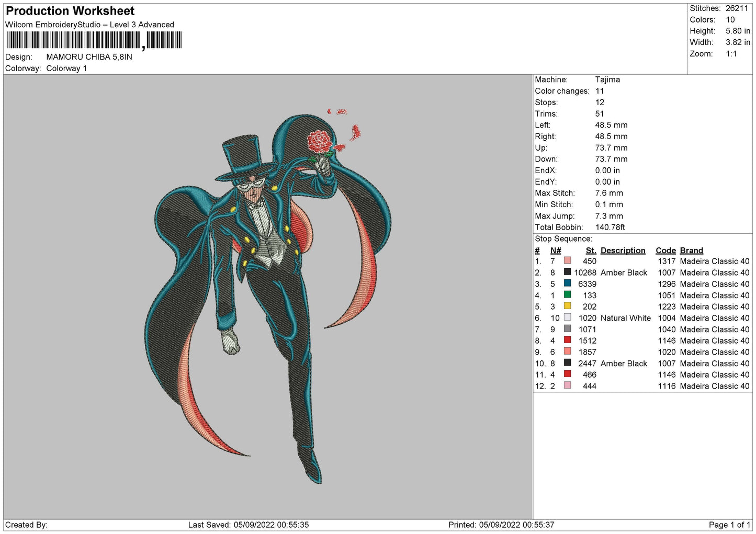The height and width of the screenshot is (534, 756).
Task: Click the 'Created By:' footer label
Action: point(26,525)
